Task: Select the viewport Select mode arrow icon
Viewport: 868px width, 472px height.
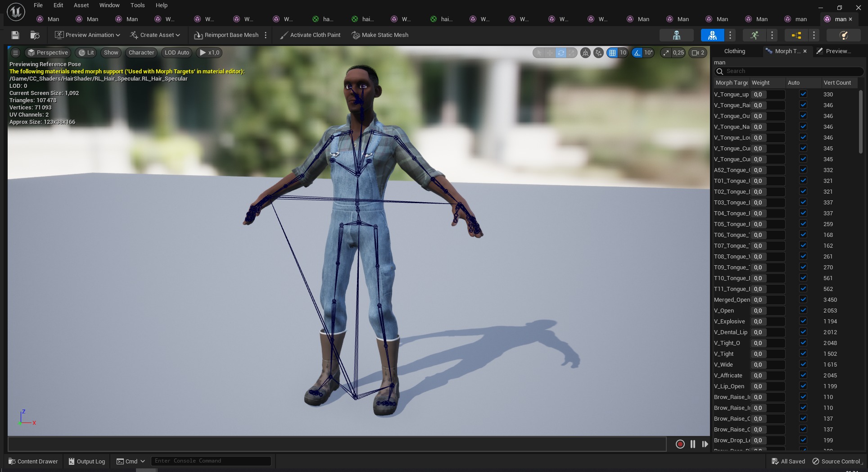Action: point(539,53)
